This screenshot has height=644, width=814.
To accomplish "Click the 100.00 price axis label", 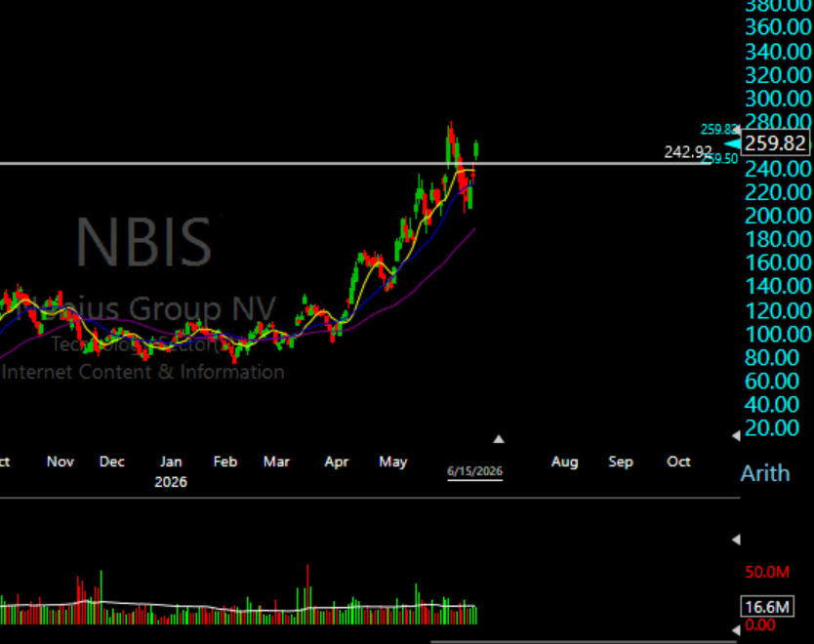I will [x=778, y=334].
